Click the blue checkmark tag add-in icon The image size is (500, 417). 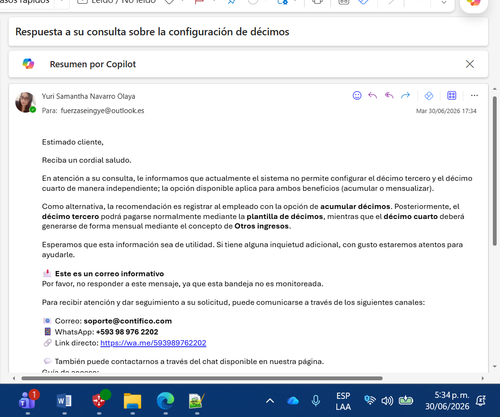[x=429, y=96]
